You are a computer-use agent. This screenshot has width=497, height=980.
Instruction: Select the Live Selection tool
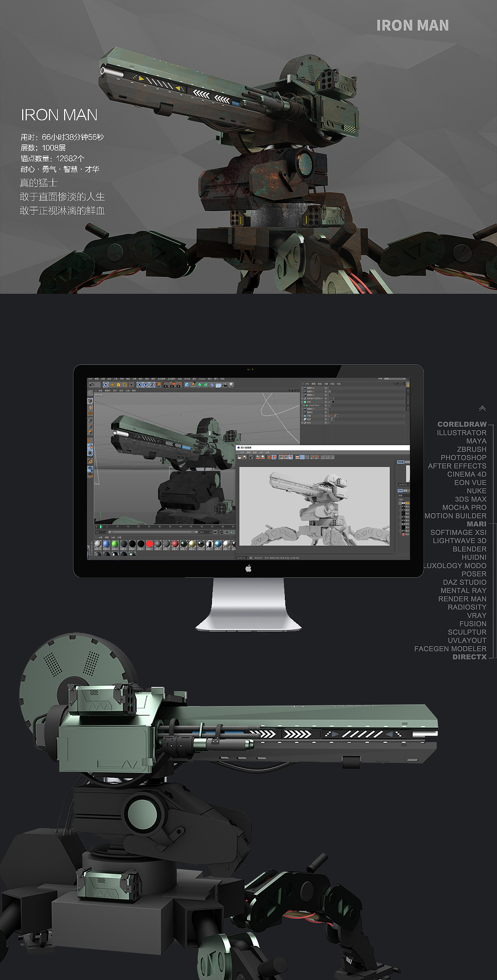pyautogui.click(x=106, y=385)
